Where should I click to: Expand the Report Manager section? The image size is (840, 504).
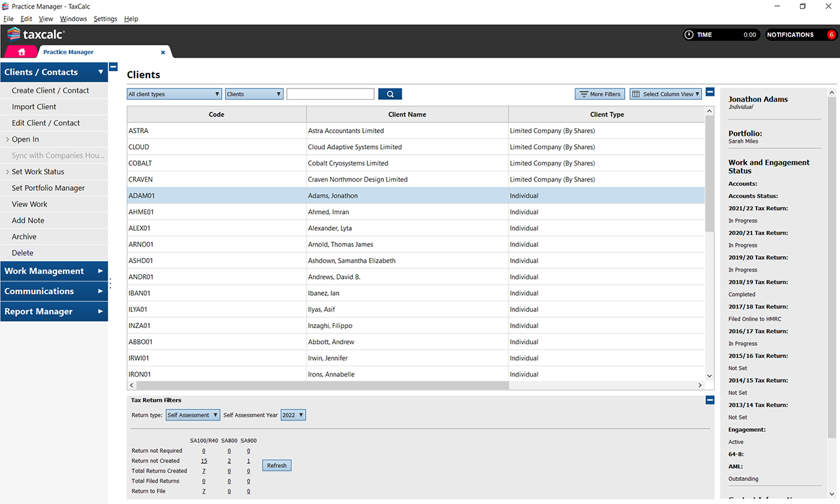tap(54, 312)
